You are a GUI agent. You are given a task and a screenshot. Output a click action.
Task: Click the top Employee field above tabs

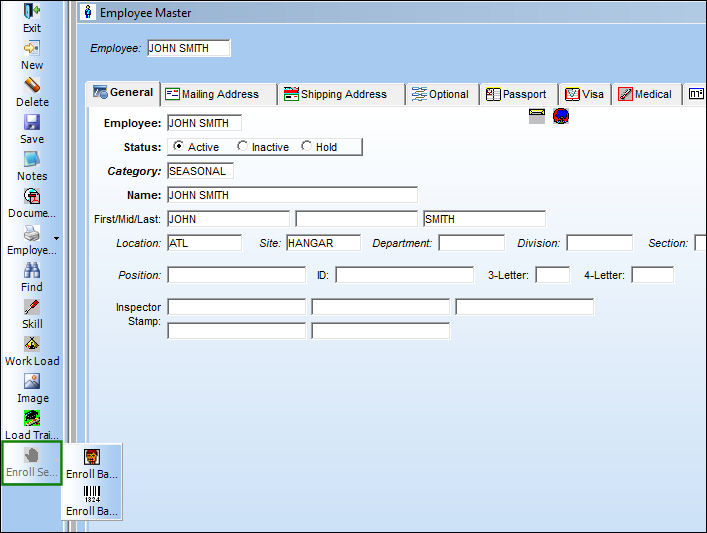[x=189, y=48]
